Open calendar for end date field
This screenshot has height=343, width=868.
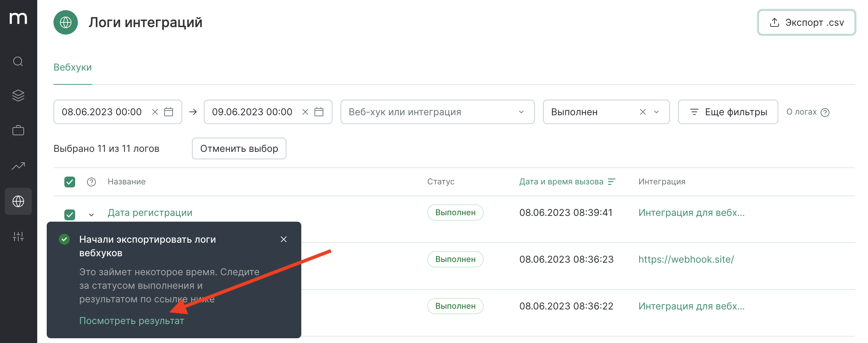point(319,112)
